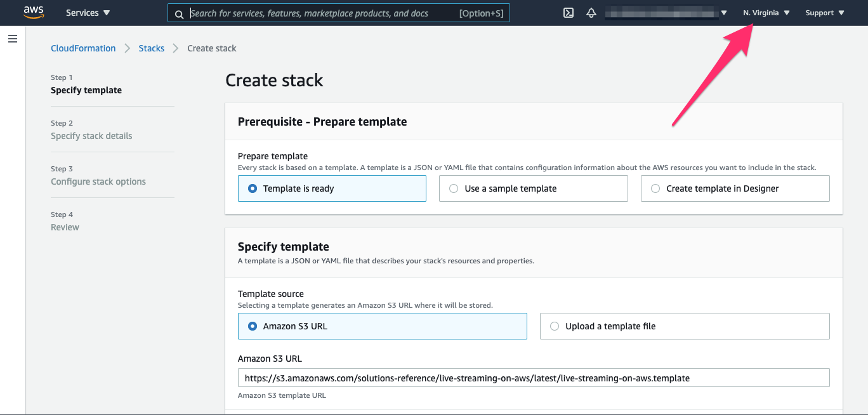Select the Template is ready option
Screen dimensions: 868x415
point(332,188)
